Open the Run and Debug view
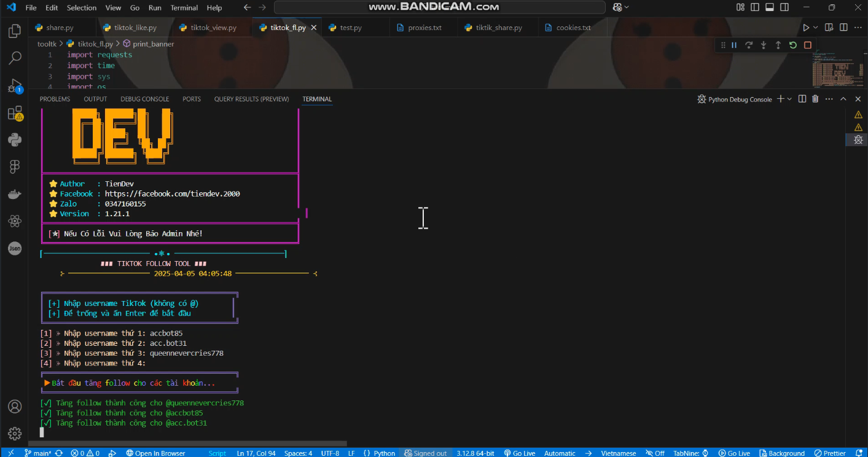The image size is (868, 457). (15, 85)
